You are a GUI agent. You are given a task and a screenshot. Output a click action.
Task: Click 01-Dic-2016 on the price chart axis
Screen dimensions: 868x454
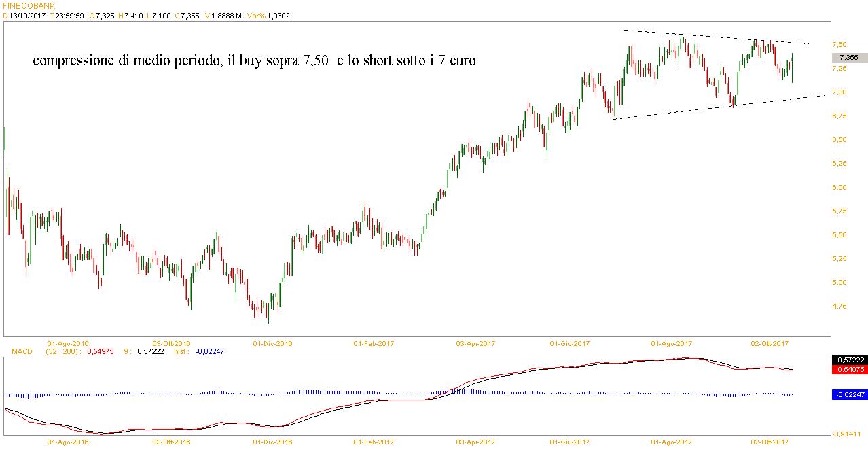272,343
